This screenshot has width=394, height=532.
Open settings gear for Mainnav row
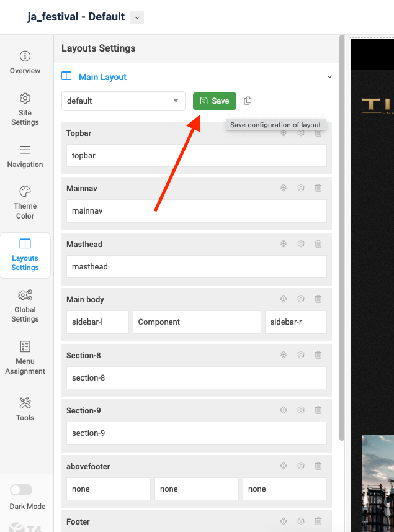[x=301, y=187]
